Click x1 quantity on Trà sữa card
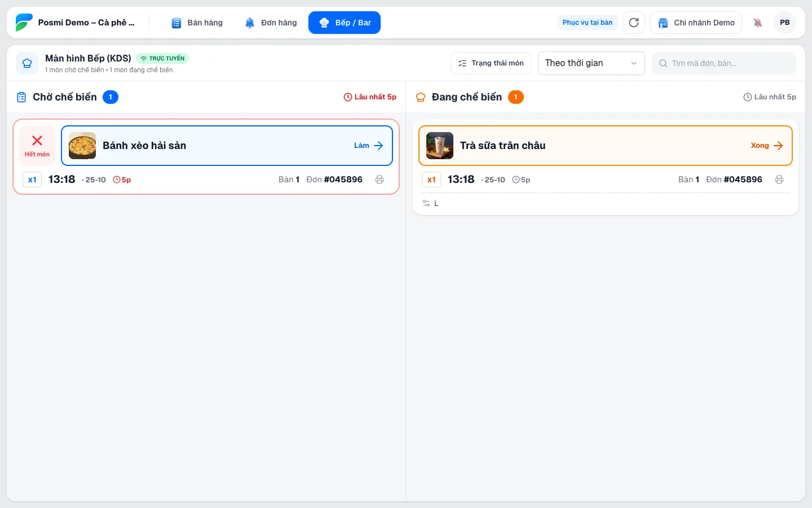Image resolution: width=812 pixels, height=508 pixels. click(431, 179)
